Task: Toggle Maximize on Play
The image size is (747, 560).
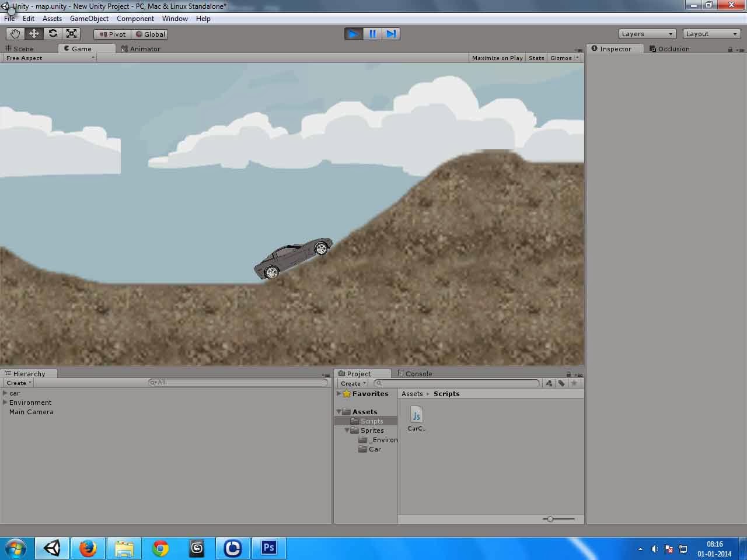Action: [497, 58]
